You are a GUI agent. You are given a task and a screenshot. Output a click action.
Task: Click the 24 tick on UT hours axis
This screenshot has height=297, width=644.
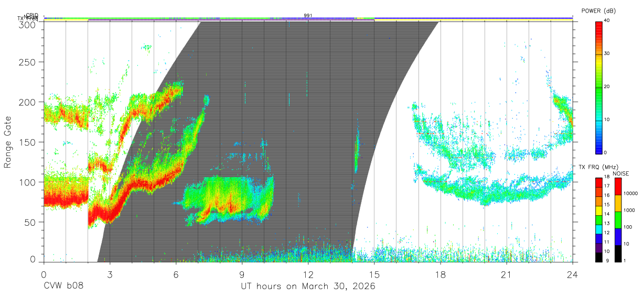[573, 274]
